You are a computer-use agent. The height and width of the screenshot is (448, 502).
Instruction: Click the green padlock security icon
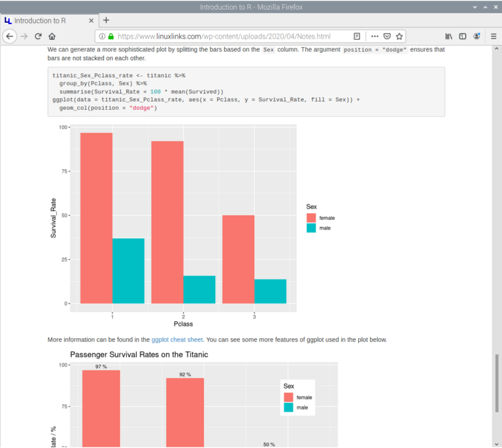(x=110, y=36)
